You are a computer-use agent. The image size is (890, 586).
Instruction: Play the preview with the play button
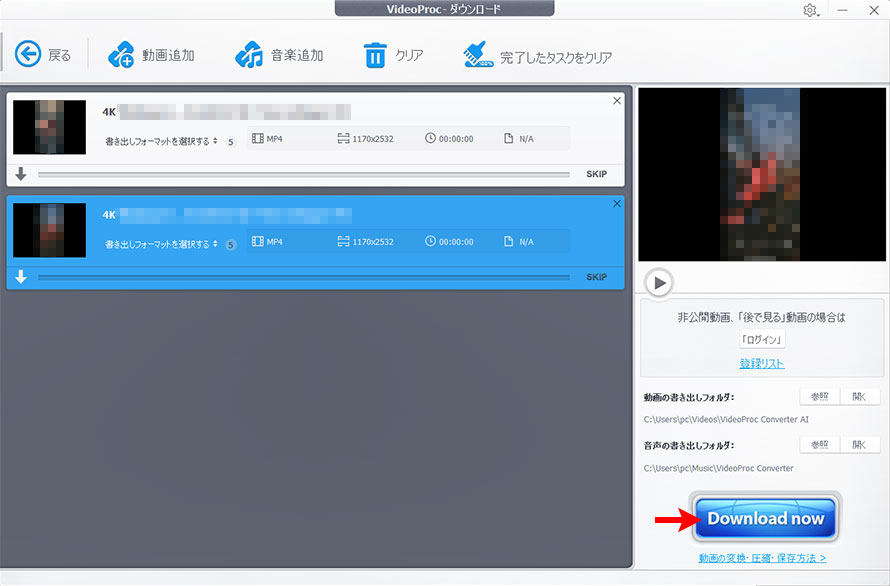tap(659, 282)
